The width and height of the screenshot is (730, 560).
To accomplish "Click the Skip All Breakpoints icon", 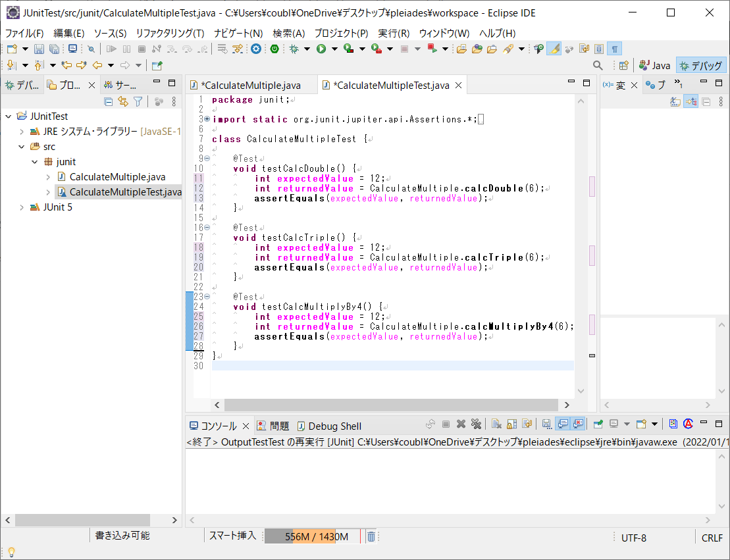I will [x=91, y=49].
